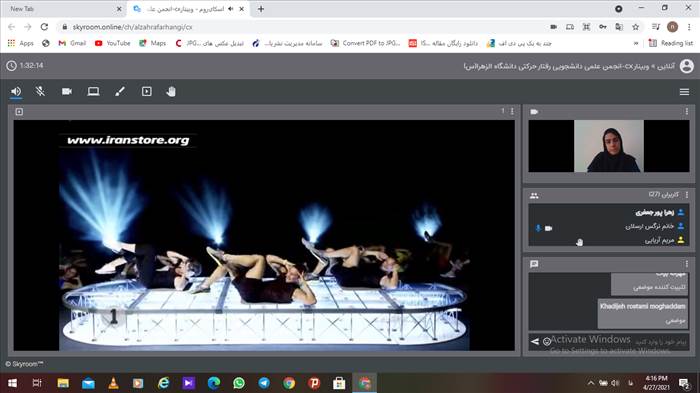Open the Chrome profile avatar

(672, 27)
